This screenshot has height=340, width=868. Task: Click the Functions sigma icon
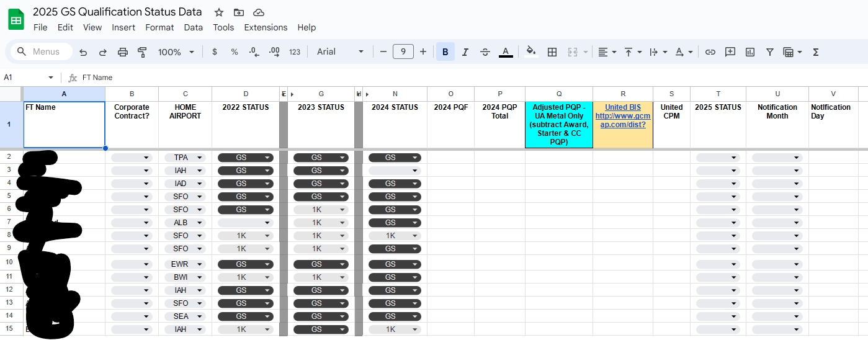click(816, 52)
